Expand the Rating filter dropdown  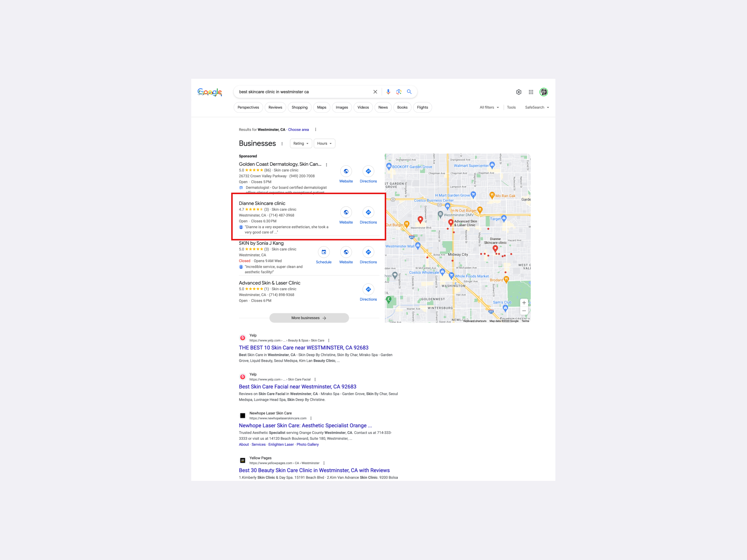point(301,143)
